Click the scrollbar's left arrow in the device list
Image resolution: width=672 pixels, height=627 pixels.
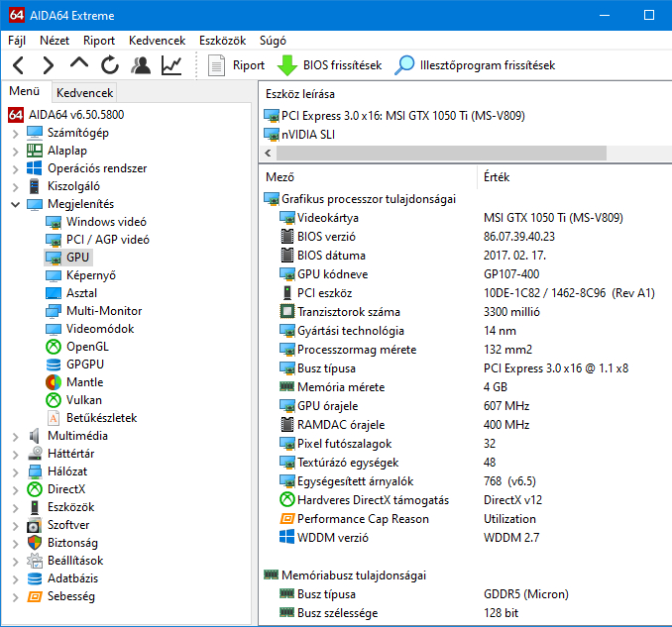click(x=269, y=153)
